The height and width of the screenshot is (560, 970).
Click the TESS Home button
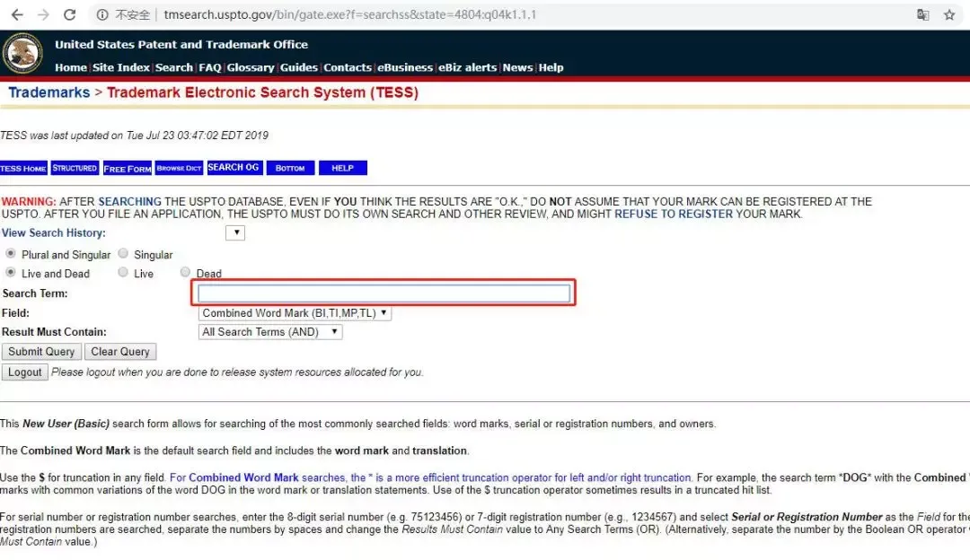point(23,168)
